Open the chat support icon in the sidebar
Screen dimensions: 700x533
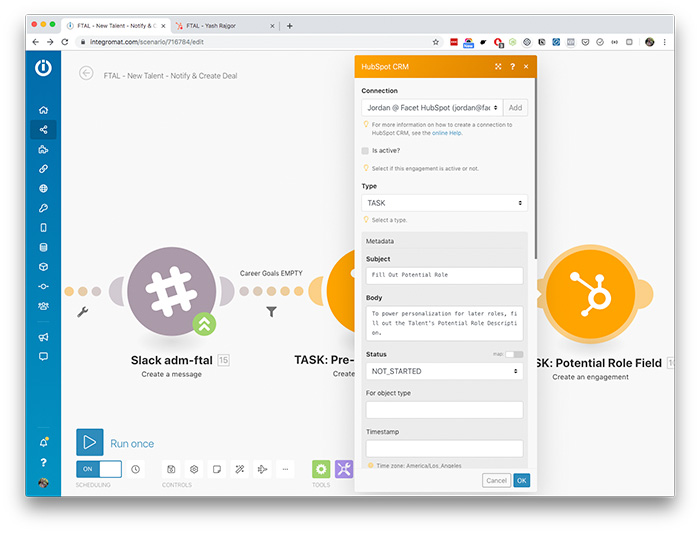tap(43, 357)
